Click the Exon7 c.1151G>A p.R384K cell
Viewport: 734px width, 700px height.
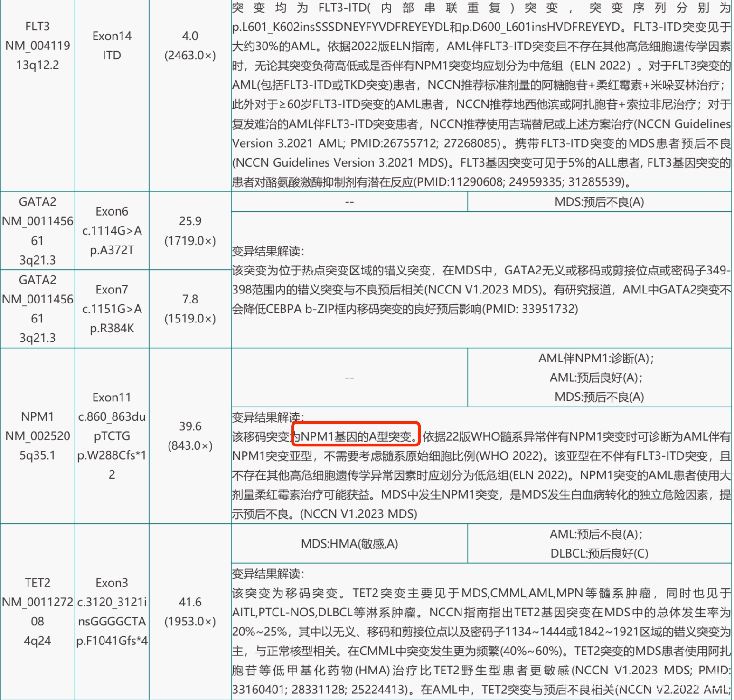tap(112, 309)
